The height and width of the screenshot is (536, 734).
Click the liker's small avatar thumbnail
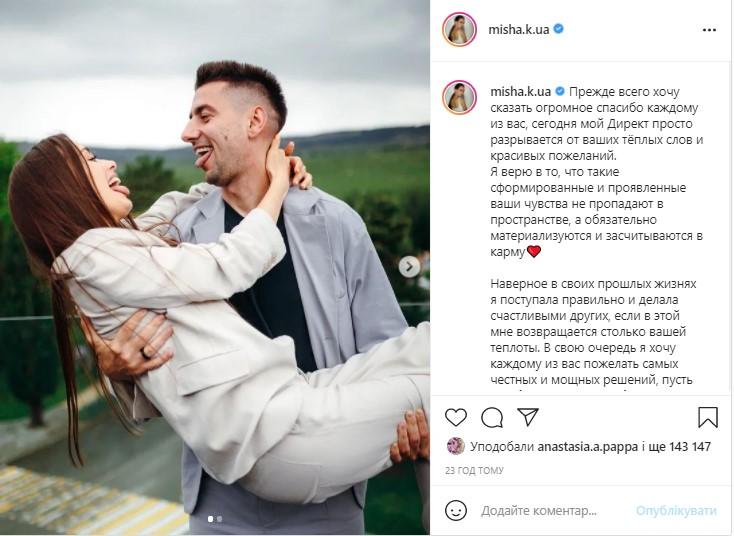click(x=455, y=446)
